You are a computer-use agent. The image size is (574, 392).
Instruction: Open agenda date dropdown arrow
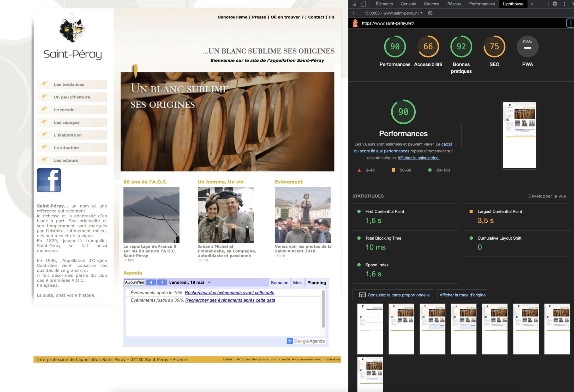(209, 282)
